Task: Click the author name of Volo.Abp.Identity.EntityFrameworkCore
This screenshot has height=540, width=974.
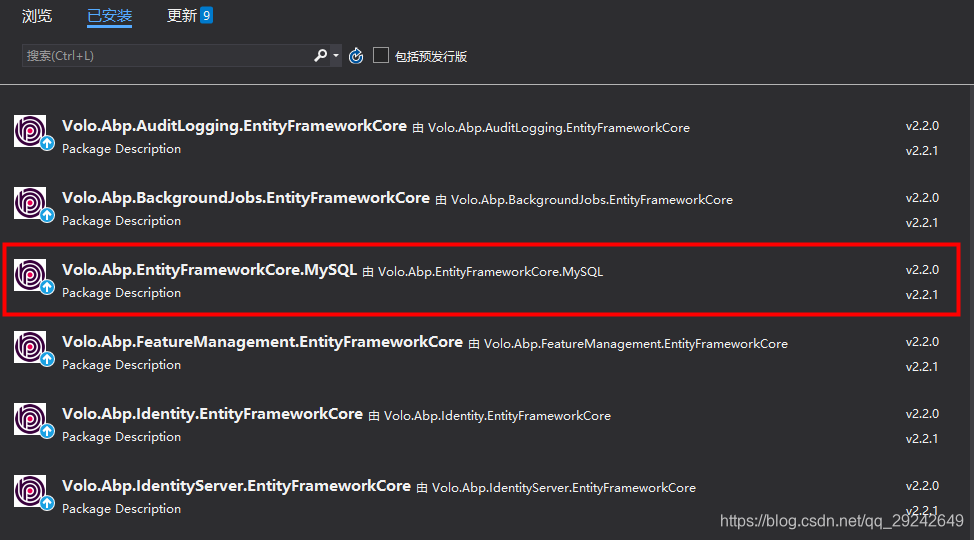Action: [497, 416]
